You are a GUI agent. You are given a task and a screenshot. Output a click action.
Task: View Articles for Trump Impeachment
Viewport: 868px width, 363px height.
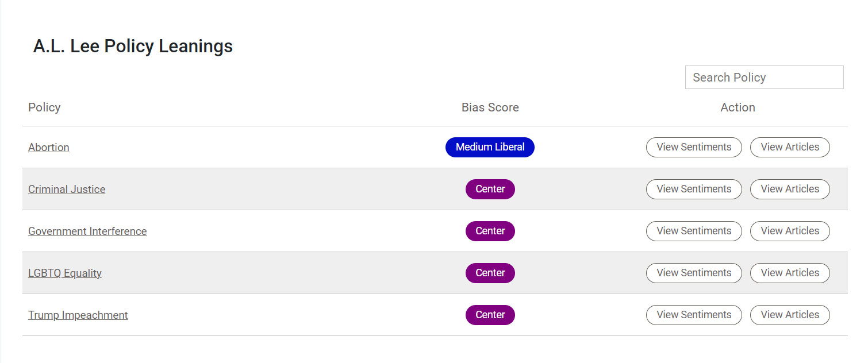tap(790, 315)
